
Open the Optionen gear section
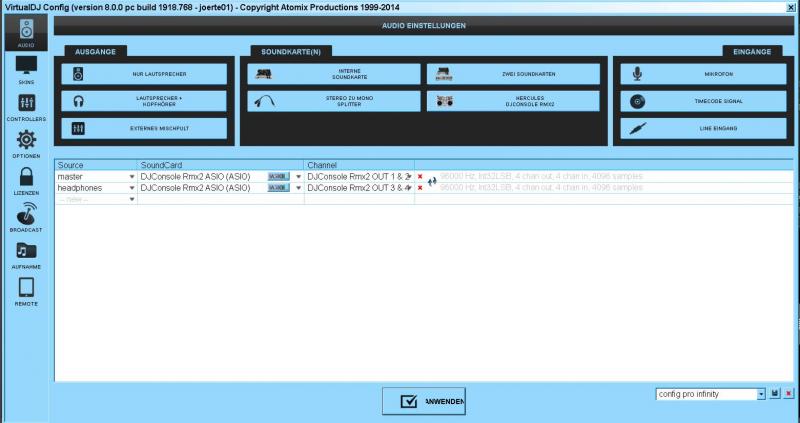pos(26,144)
